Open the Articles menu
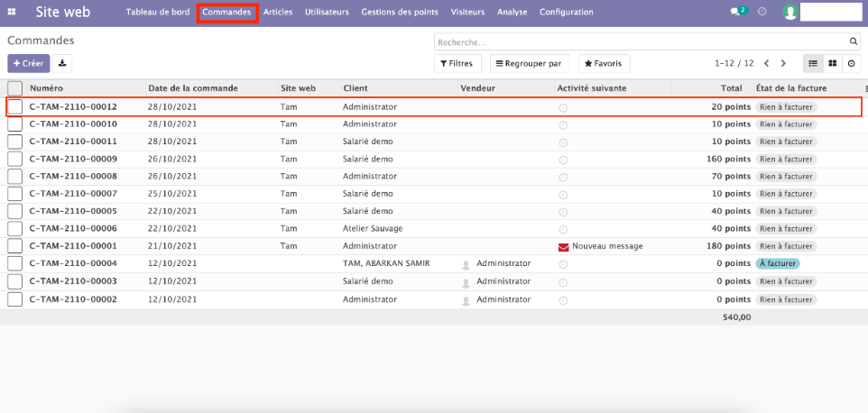This screenshot has height=413, width=868. tap(278, 13)
